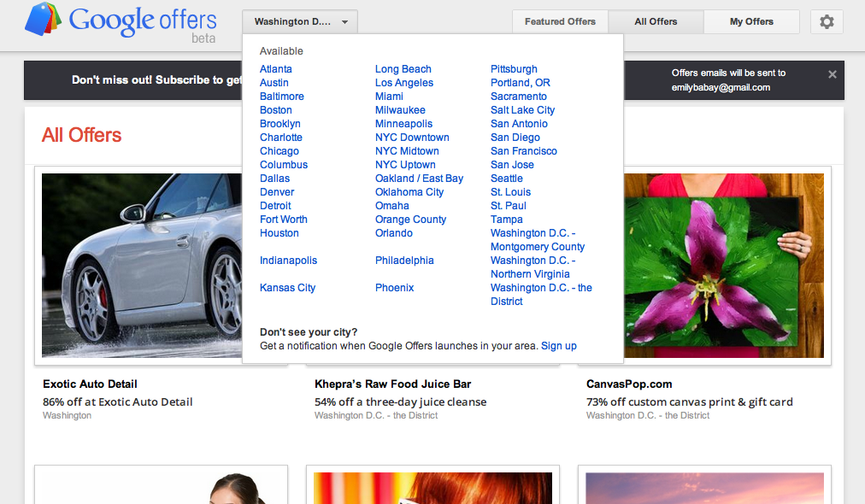Choose Phoenix from the city list

[x=394, y=288]
